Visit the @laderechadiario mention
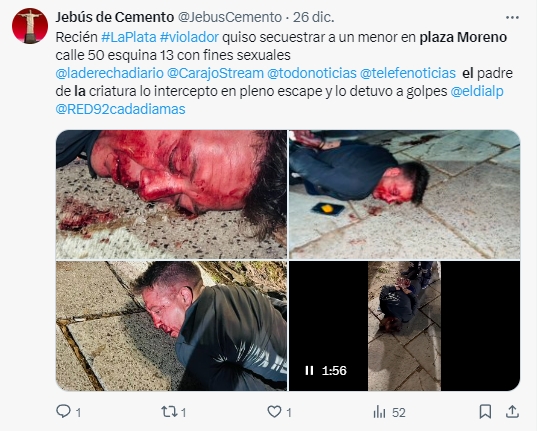539x431 pixels. [110, 73]
